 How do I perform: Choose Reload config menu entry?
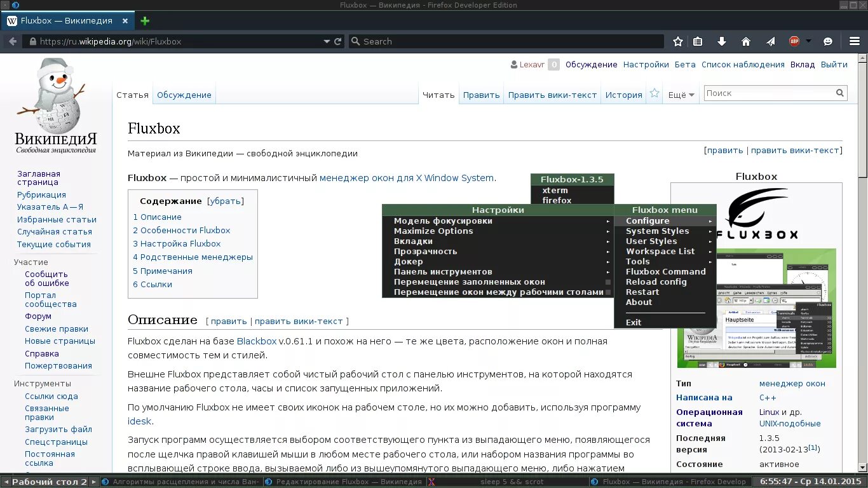(x=665, y=282)
